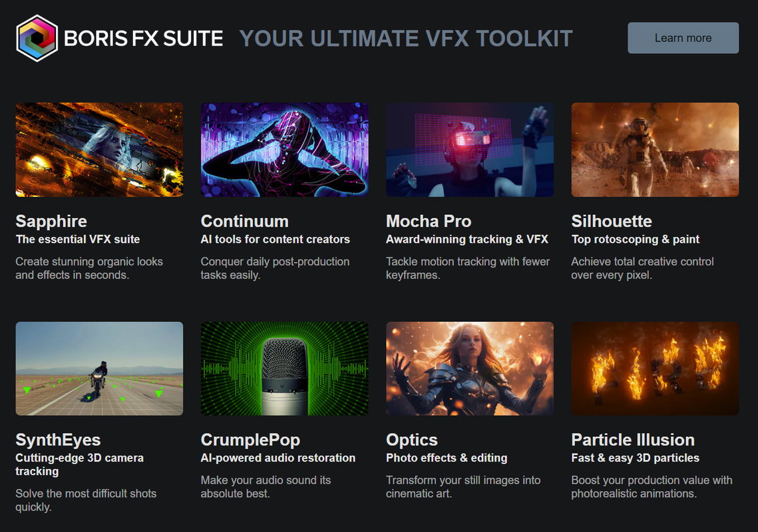The width and height of the screenshot is (758, 532).
Task: Click the BORIS FX SUITE wordmark
Action: (143, 39)
